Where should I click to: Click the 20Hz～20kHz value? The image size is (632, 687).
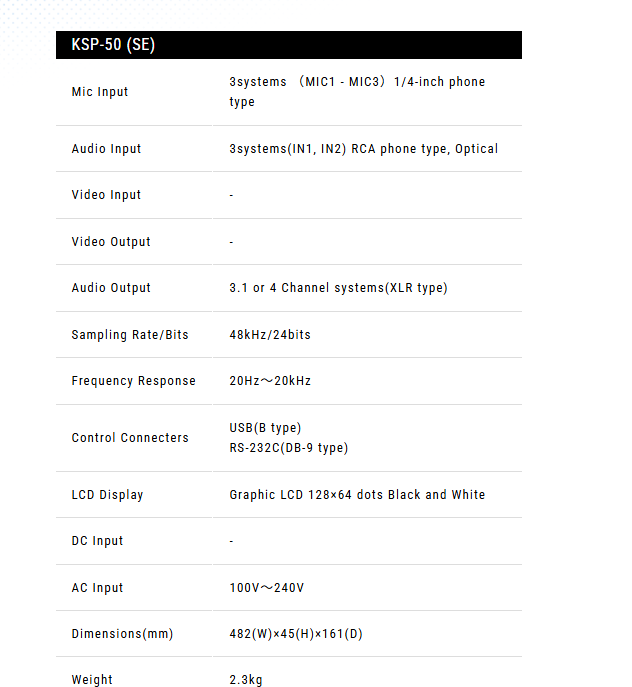[x=270, y=381]
